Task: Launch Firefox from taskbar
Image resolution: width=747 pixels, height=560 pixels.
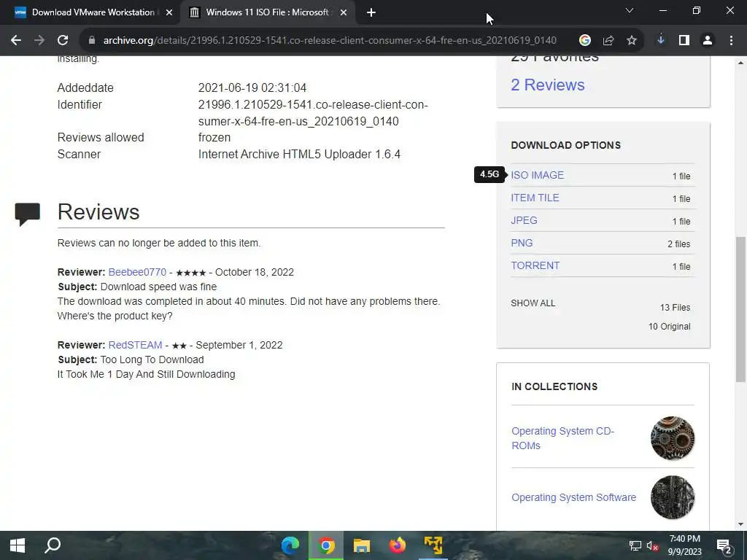Action: coord(398,545)
